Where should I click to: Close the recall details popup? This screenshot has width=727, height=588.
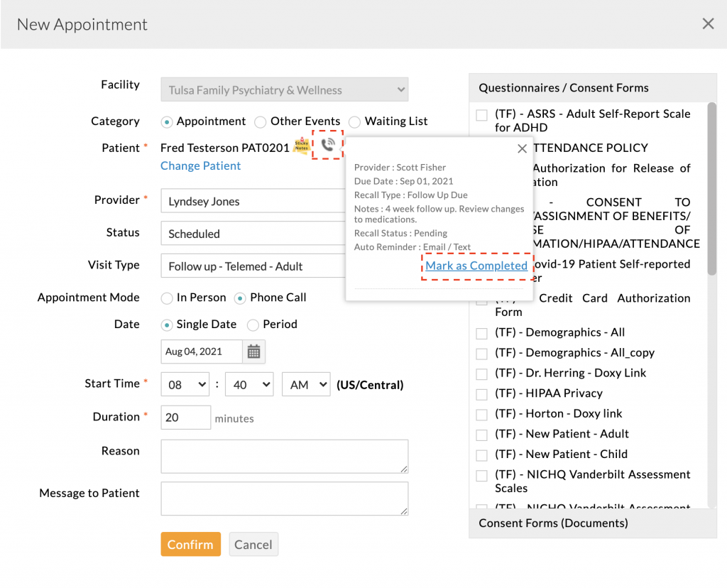[x=522, y=149]
